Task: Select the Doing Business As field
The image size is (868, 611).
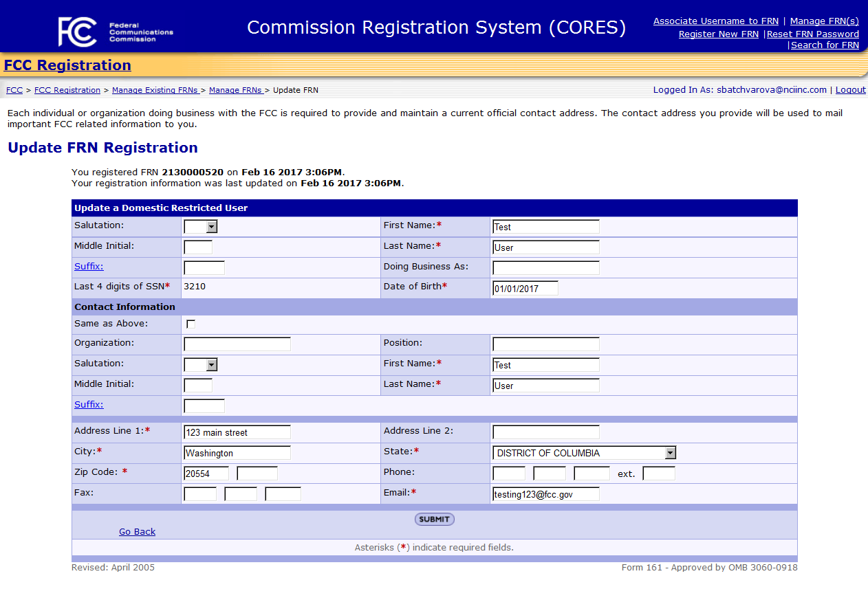Action: click(546, 268)
